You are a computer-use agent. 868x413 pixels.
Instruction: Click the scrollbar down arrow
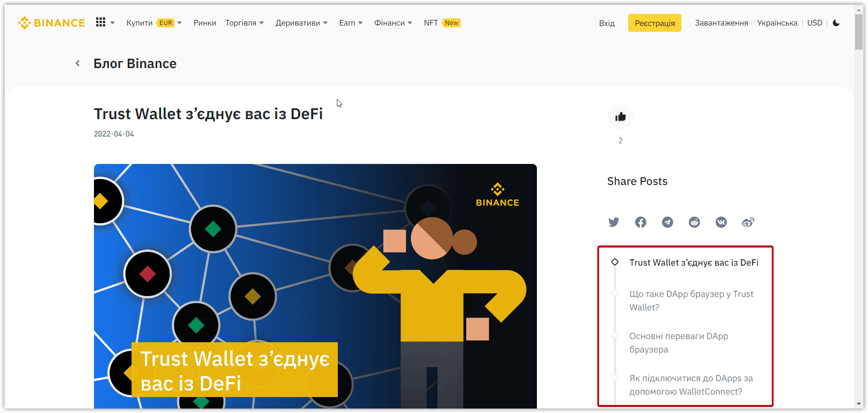coord(859,404)
